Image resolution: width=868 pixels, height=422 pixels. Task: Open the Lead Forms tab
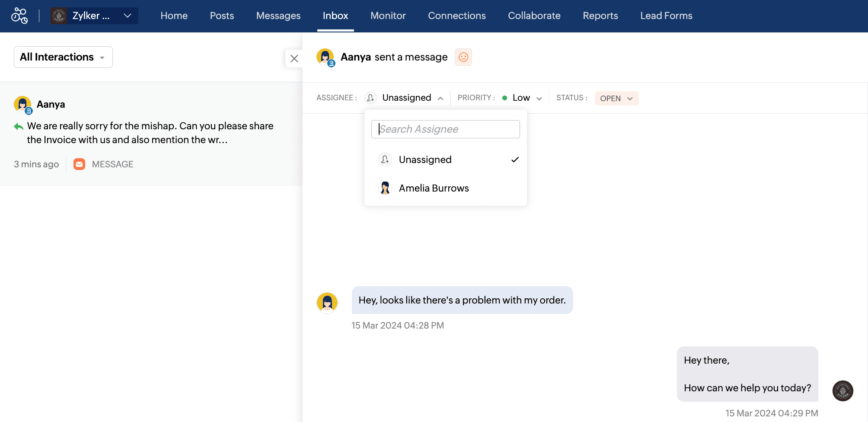pyautogui.click(x=666, y=16)
